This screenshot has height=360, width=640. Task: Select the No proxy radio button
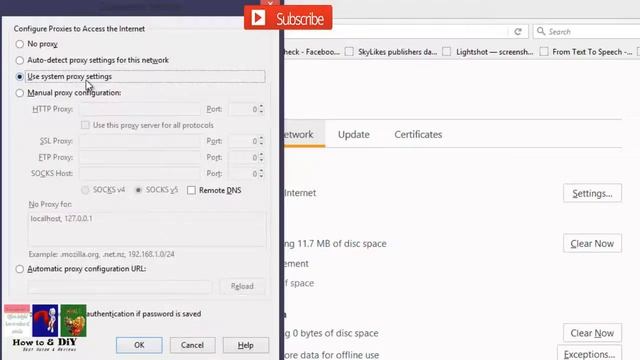pyautogui.click(x=20, y=44)
